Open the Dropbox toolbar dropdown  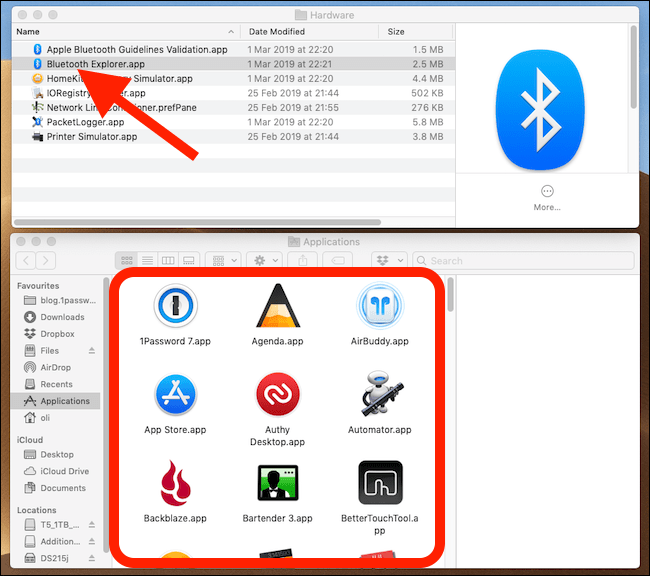tap(388, 260)
